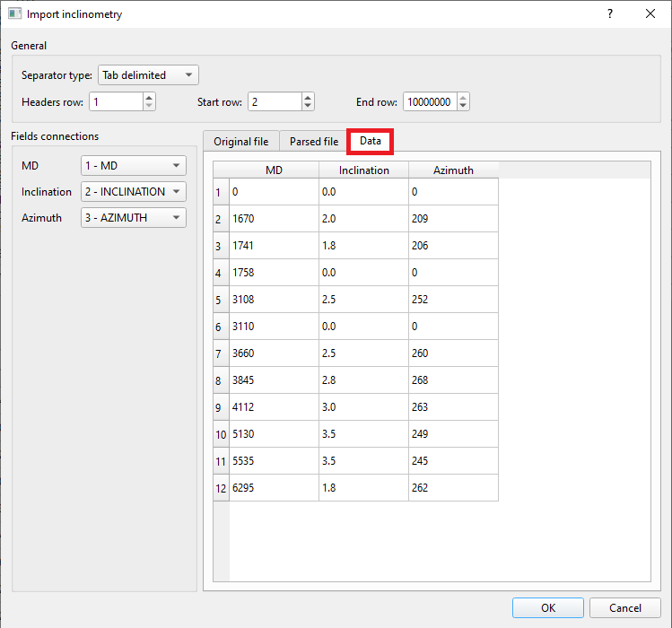This screenshot has height=628, width=672.
Task: Select the Azimuth cell with value 252
Action: [453, 300]
